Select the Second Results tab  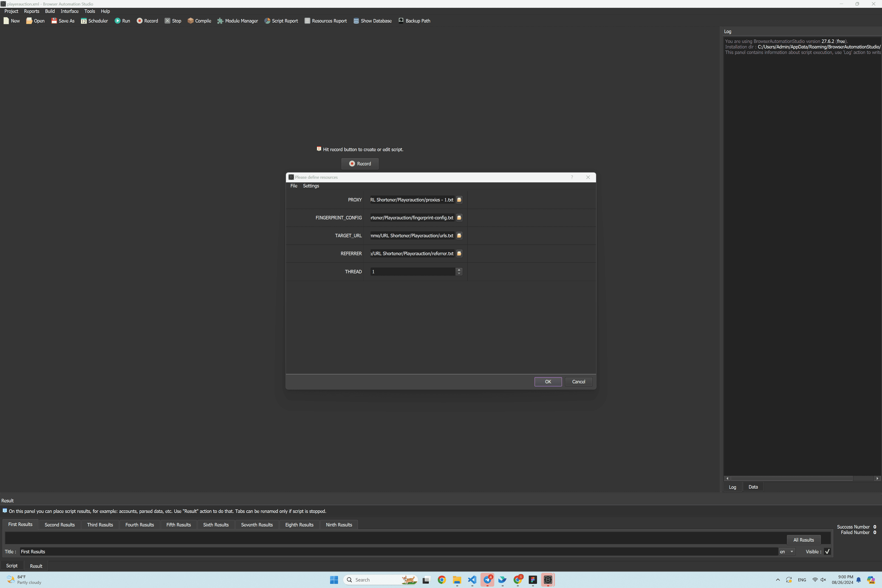pyautogui.click(x=60, y=524)
